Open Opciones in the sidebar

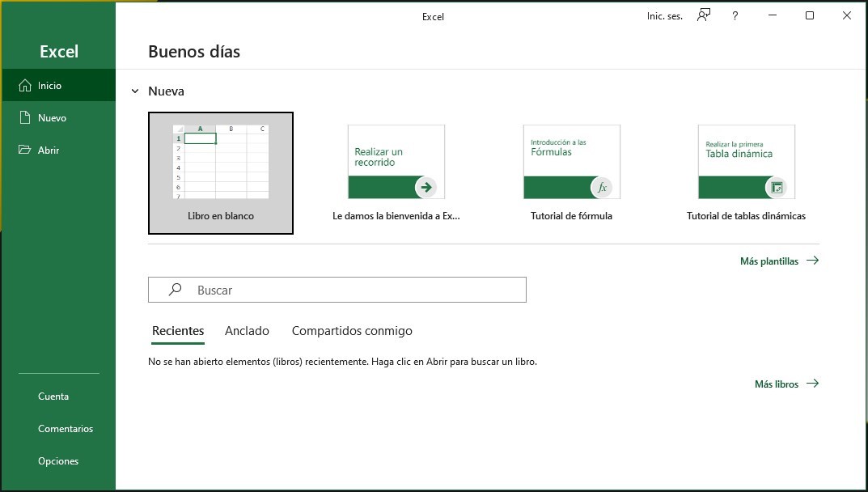tap(58, 461)
